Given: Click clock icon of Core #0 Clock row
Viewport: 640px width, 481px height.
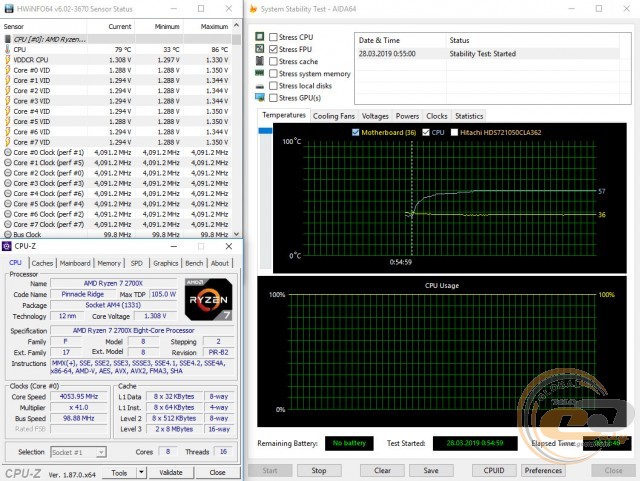Looking at the screenshot, I should (x=8, y=152).
